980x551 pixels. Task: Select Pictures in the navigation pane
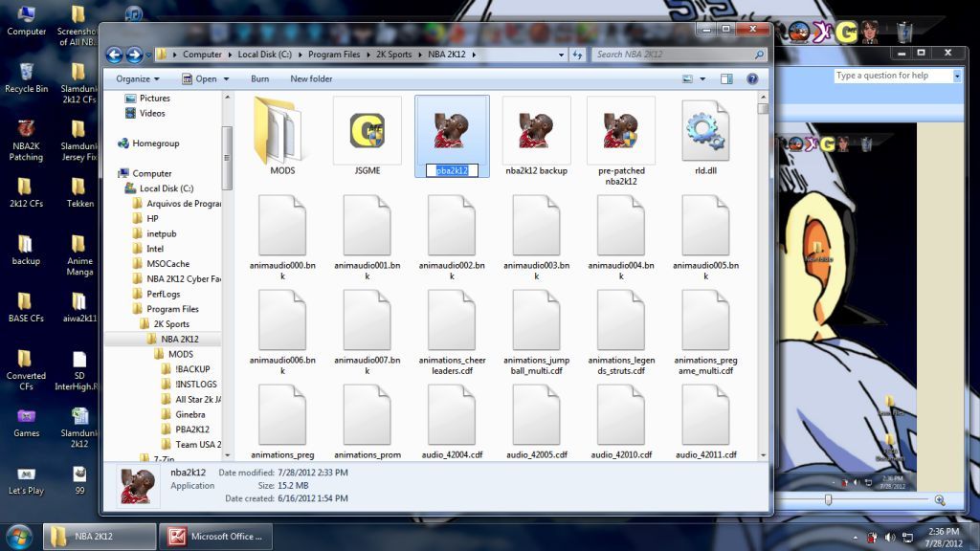[x=154, y=99]
